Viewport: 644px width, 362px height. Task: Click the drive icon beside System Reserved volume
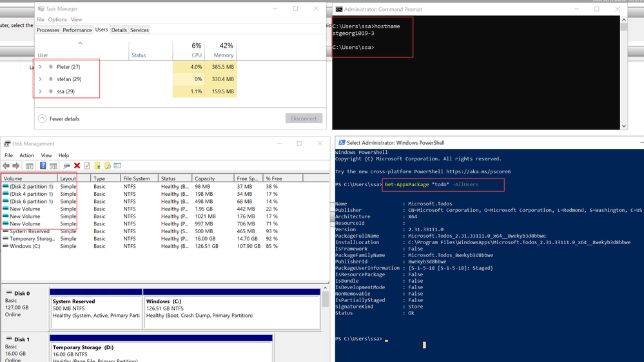[5, 231]
